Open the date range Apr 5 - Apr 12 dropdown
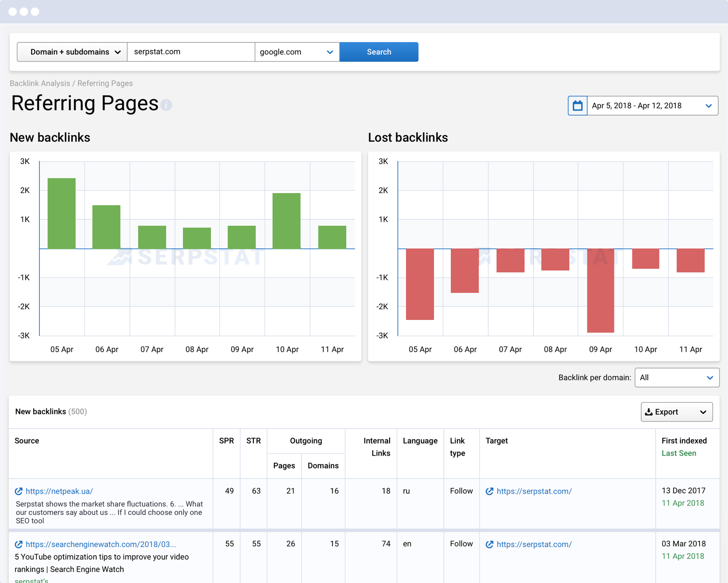 [x=652, y=105]
